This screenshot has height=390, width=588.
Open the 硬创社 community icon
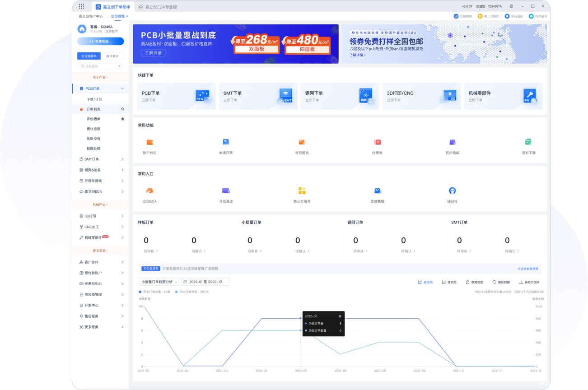452,191
